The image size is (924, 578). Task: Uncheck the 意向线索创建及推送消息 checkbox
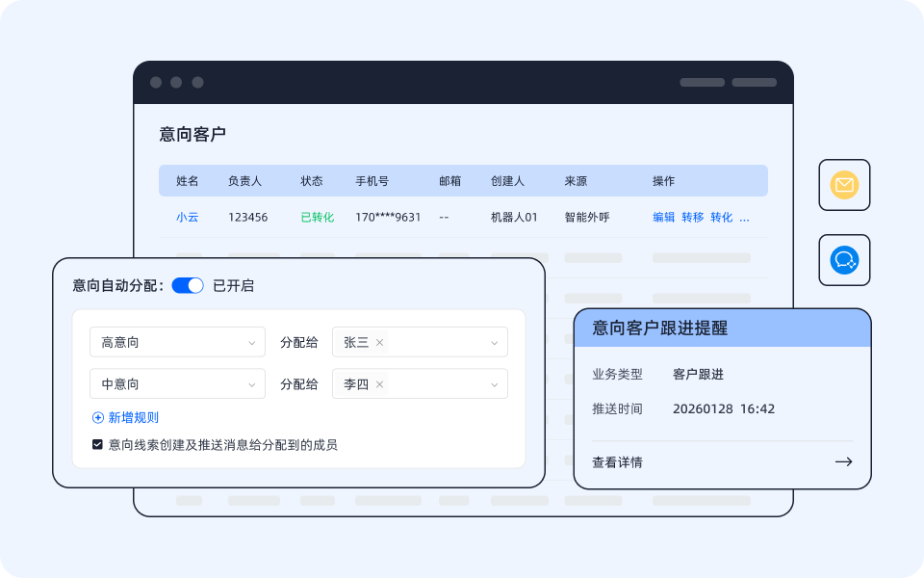[x=96, y=444]
